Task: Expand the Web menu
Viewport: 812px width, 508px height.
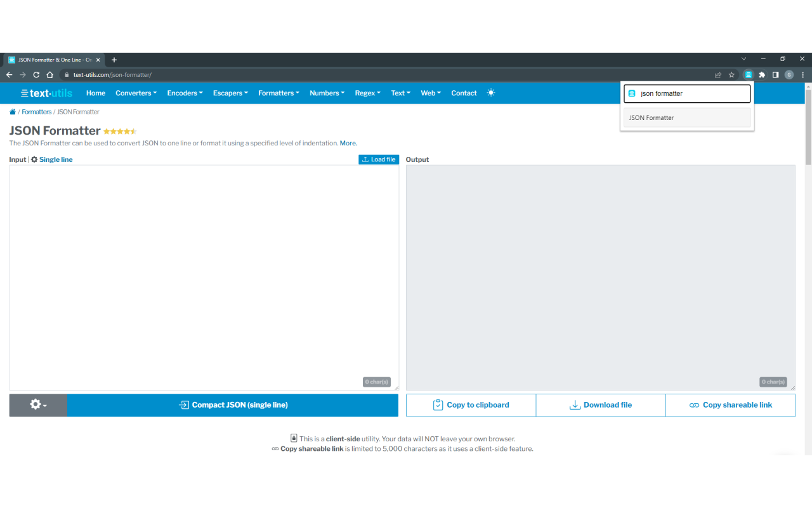Action: tap(431, 93)
